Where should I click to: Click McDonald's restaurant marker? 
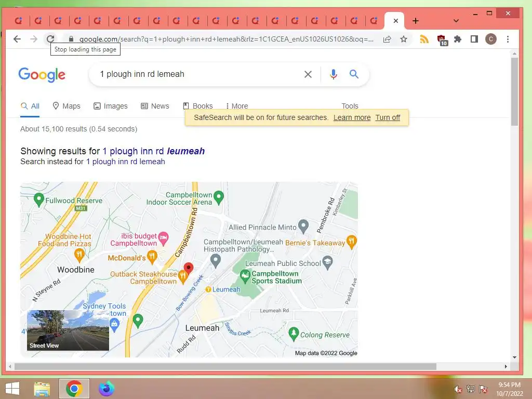coord(152,258)
